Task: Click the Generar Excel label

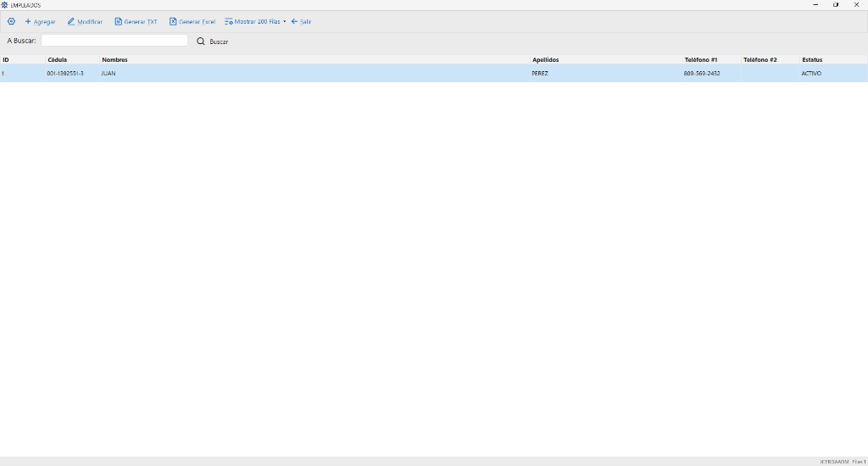Action: [197, 22]
